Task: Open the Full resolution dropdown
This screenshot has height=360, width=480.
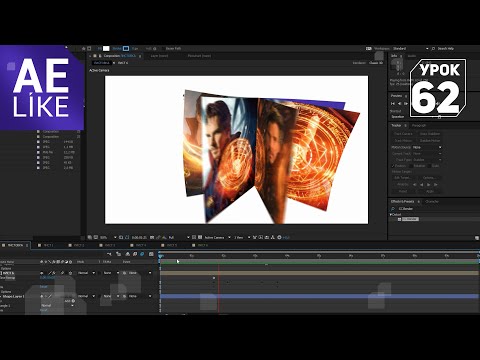Action: [178, 237]
